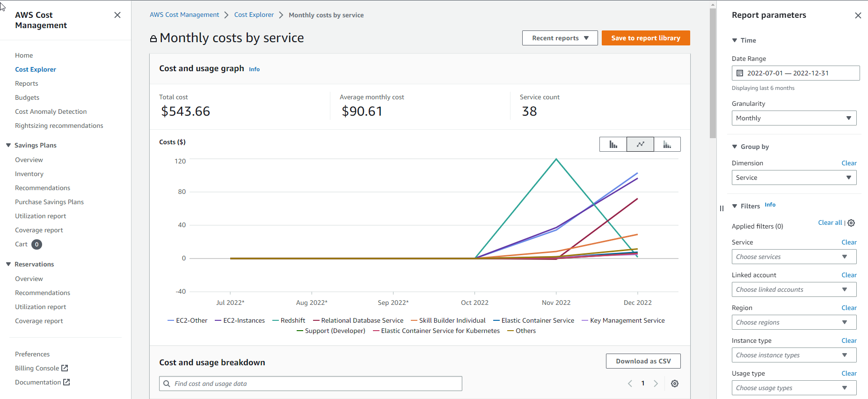Click Cost Explorer breadcrumb link
This screenshot has width=868, height=399.
(x=254, y=15)
